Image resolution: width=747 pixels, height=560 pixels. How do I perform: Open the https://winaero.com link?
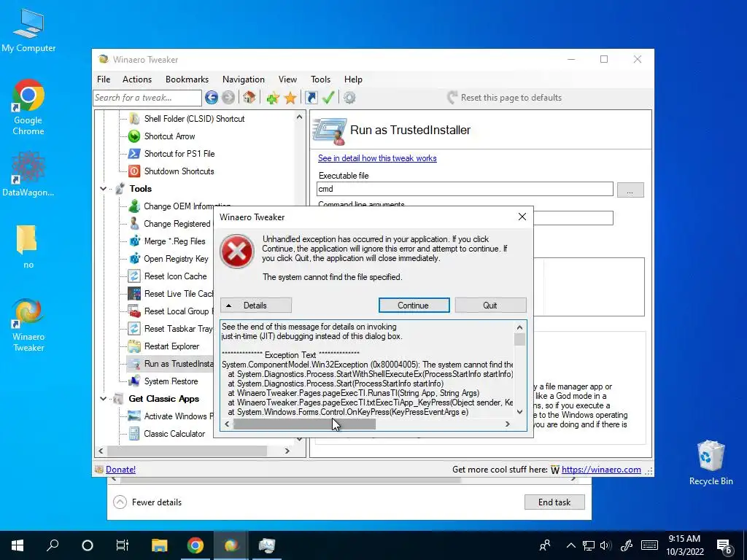601,470
